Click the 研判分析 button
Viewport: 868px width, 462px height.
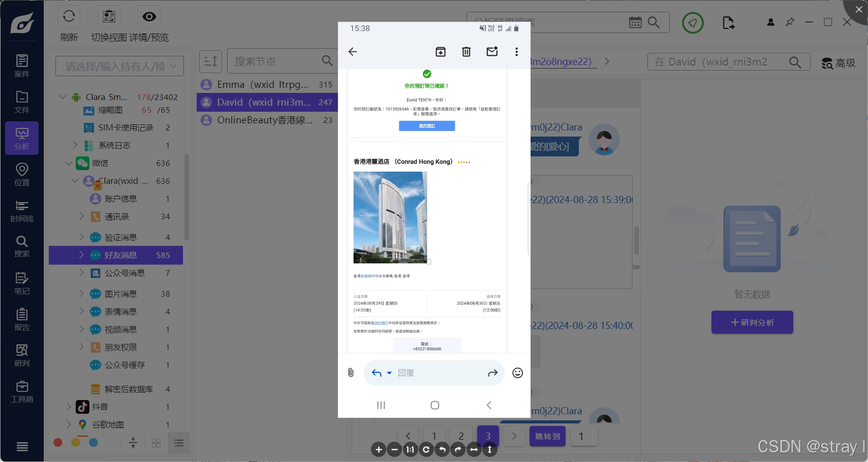click(752, 322)
